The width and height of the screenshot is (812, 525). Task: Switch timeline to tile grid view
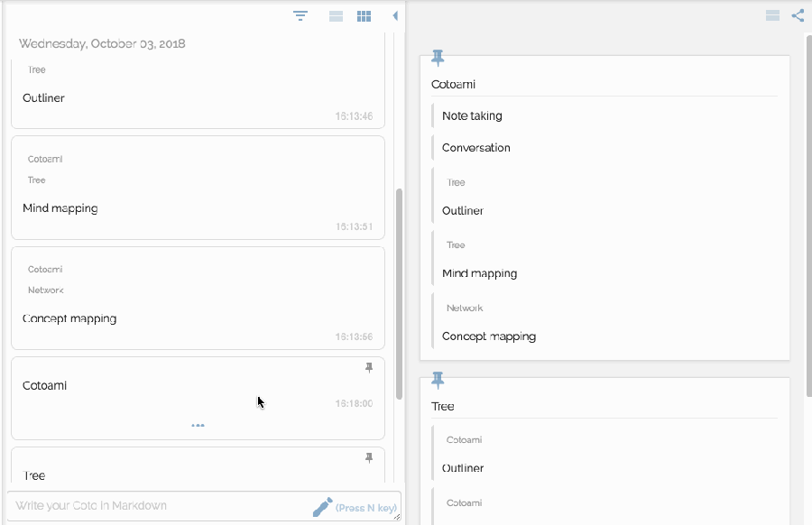[364, 16]
